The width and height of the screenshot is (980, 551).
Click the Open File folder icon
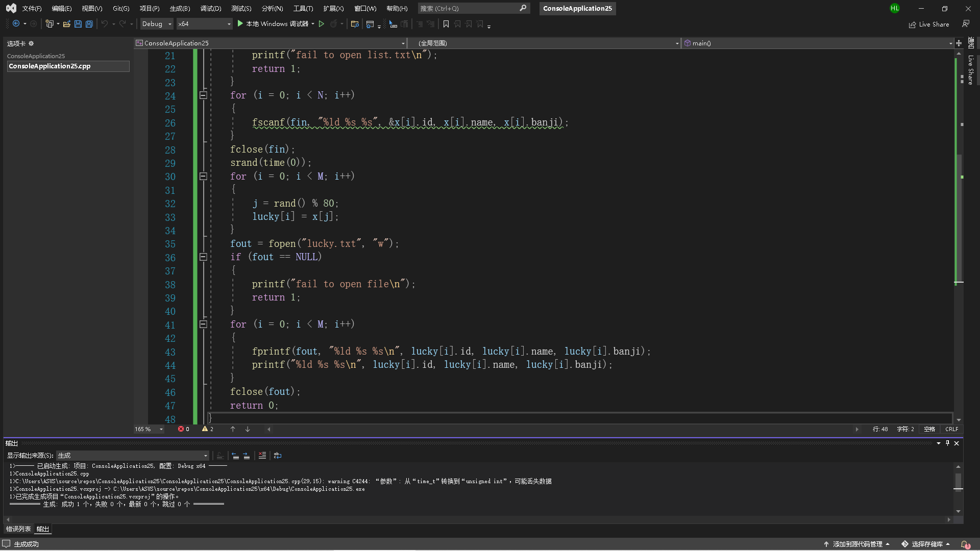pos(66,24)
